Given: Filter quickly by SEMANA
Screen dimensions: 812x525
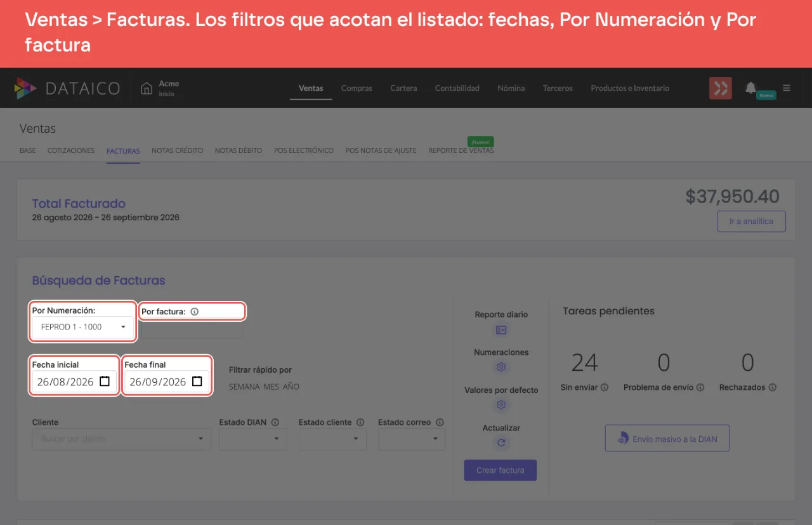Looking at the screenshot, I should coord(244,387).
